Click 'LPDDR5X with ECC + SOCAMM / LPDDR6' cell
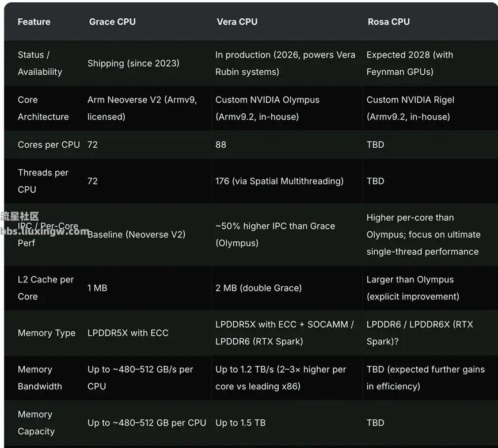This screenshot has width=498, height=448. click(x=284, y=333)
